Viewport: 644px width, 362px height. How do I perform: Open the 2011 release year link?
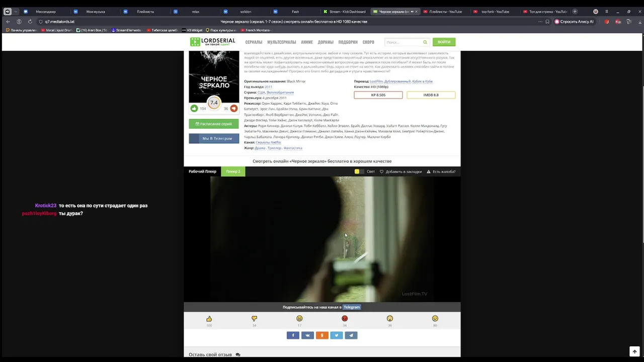coord(268,87)
